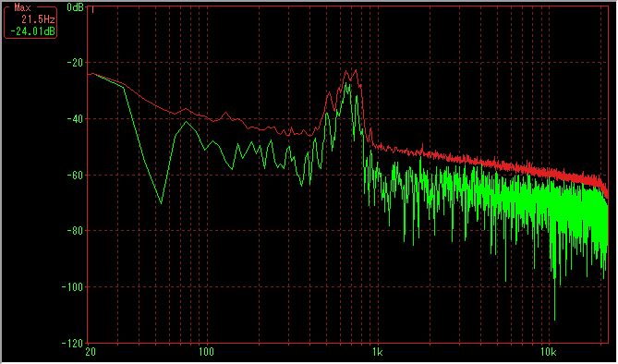This screenshot has width=618, height=364.
Task: Click the red curve's highest peak below 1k
Action: tap(356, 70)
